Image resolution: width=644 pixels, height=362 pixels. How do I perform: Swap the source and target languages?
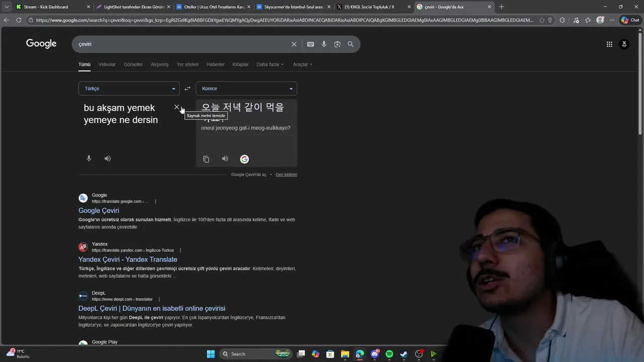pos(187,88)
